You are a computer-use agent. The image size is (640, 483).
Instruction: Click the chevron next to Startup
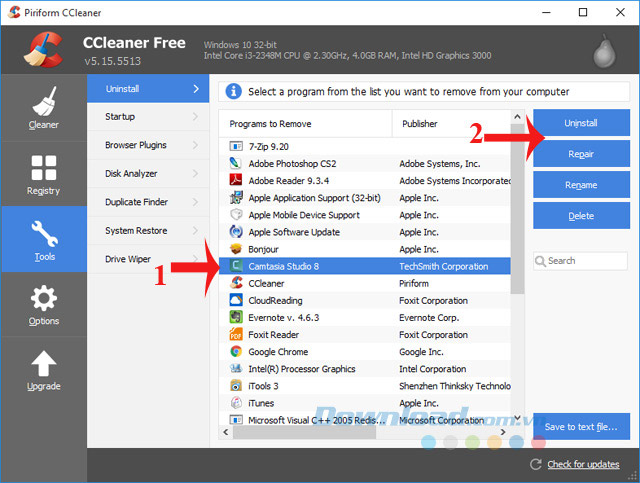(196, 117)
